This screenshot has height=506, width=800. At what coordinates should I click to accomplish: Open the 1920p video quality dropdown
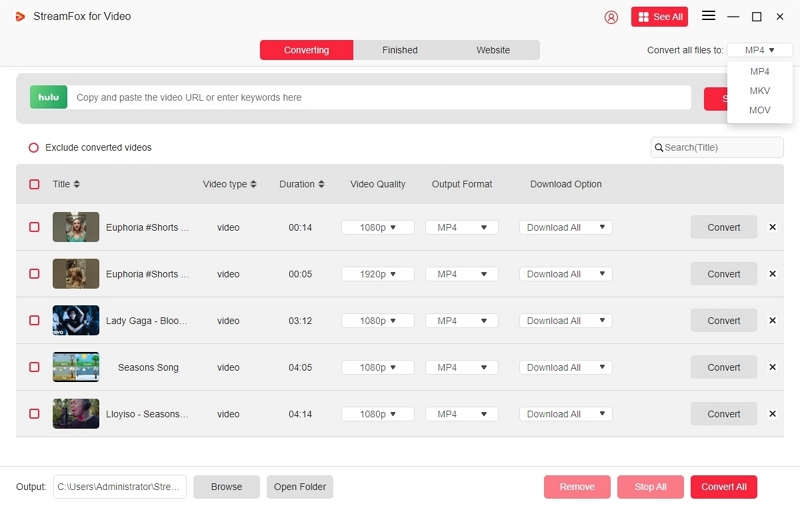point(378,274)
